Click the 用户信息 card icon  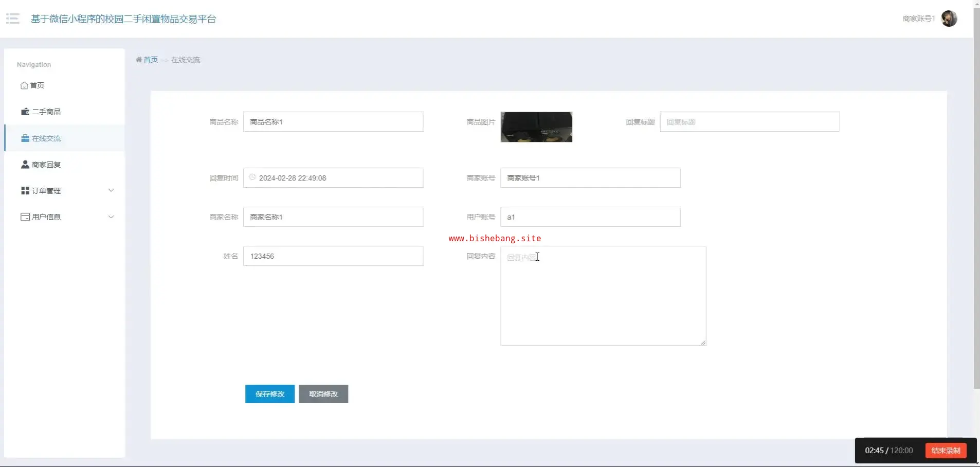(x=25, y=217)
